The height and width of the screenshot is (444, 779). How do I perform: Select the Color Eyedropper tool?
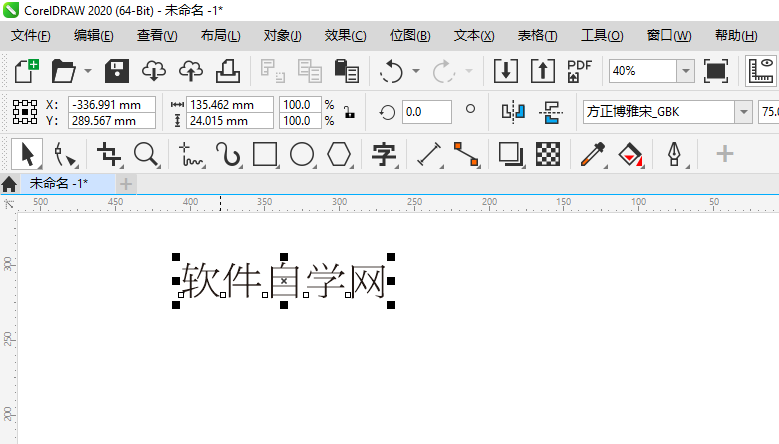tap(593, 154)
